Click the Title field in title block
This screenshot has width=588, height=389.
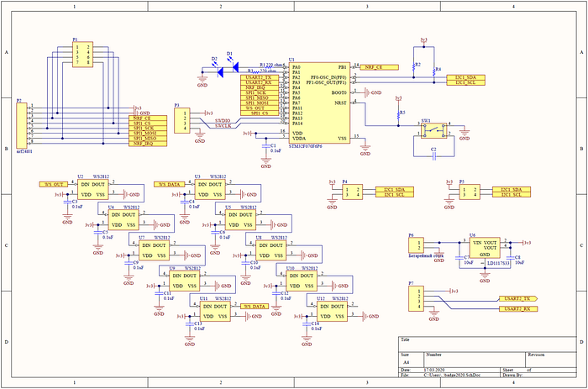(x=487, y=344)
